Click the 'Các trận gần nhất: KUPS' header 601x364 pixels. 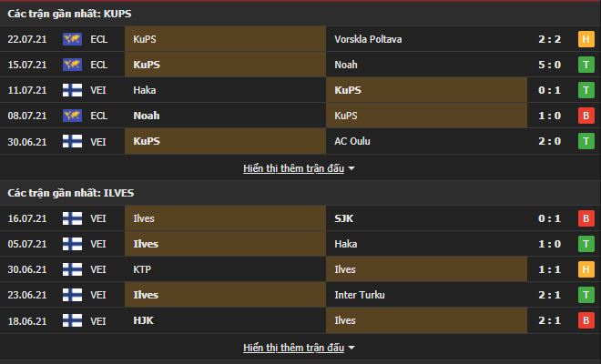click(x=69, y=14)
